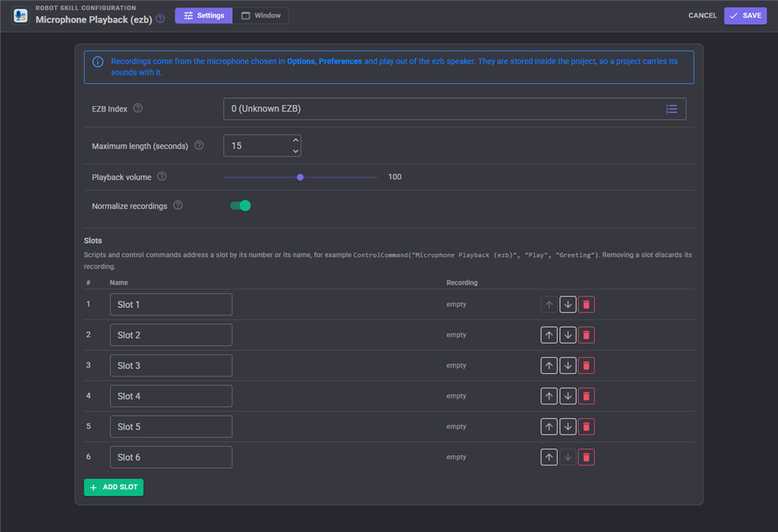Edit the Slot 5 name field
This screenshot has height=532, width=778.
(x=171, y=427)
